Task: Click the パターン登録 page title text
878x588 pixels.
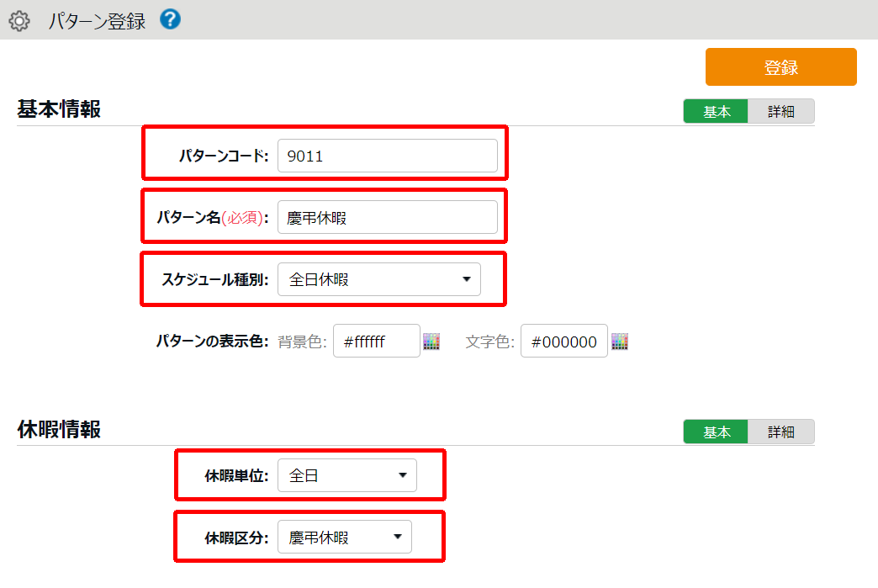Action: [x=97, y=21]
